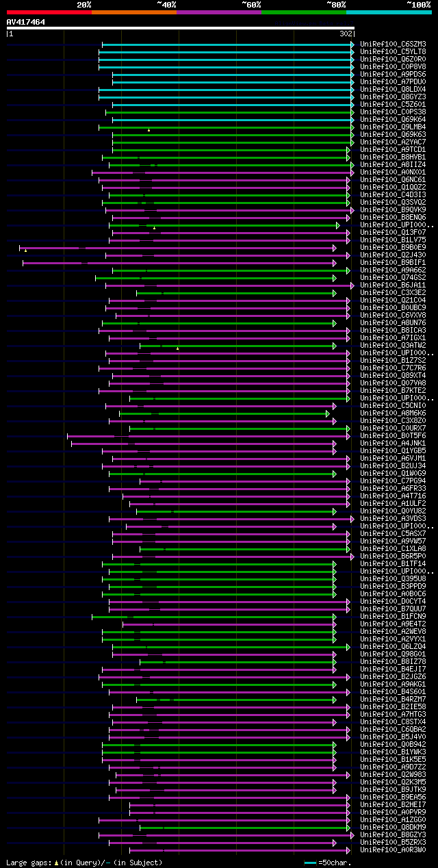Open hit UniRef100_Q395U8
438x868 pixels.
tap(393, 578)
